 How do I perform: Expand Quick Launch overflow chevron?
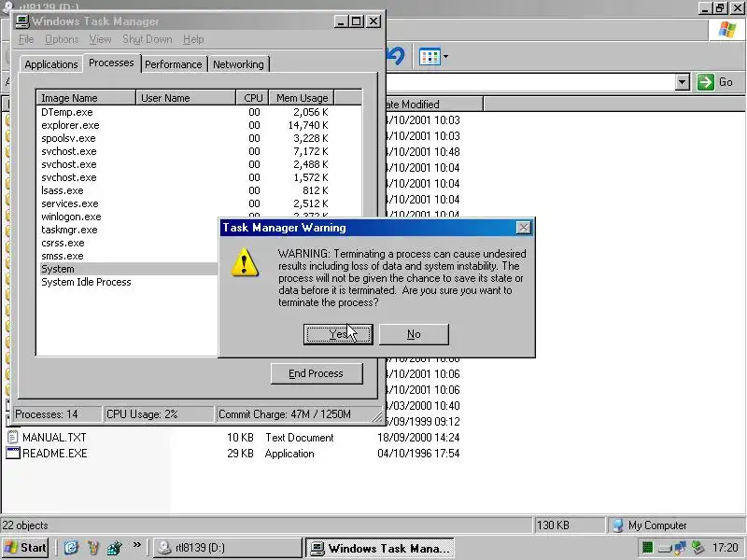(136, 545)
